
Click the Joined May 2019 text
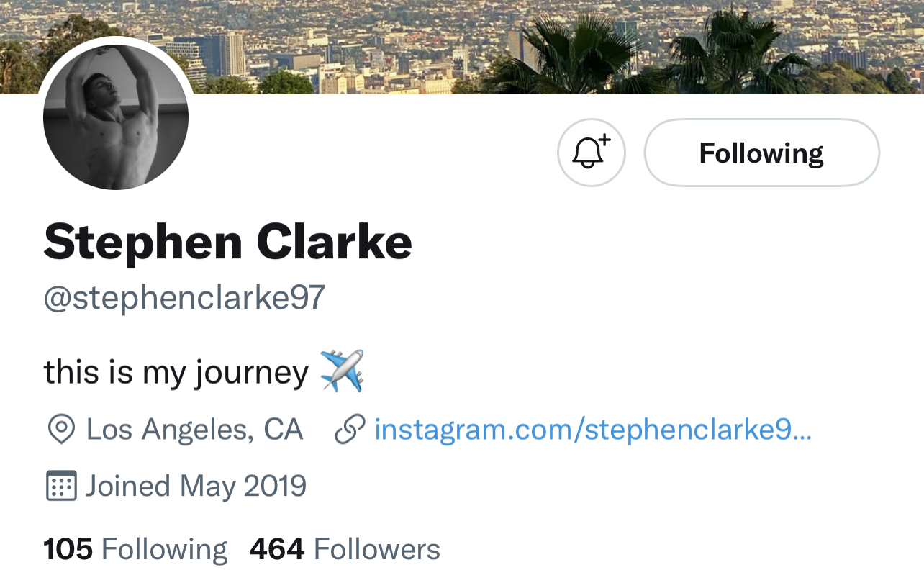click(x=196, y=487)
